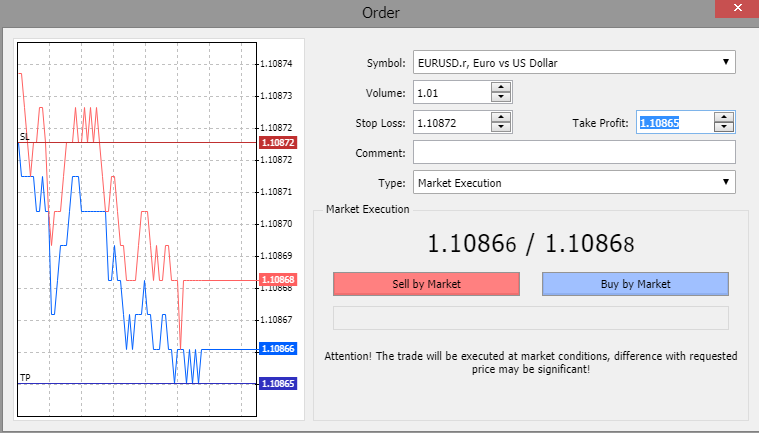
Task: Click the Take Profit input field
Action: 675,122
